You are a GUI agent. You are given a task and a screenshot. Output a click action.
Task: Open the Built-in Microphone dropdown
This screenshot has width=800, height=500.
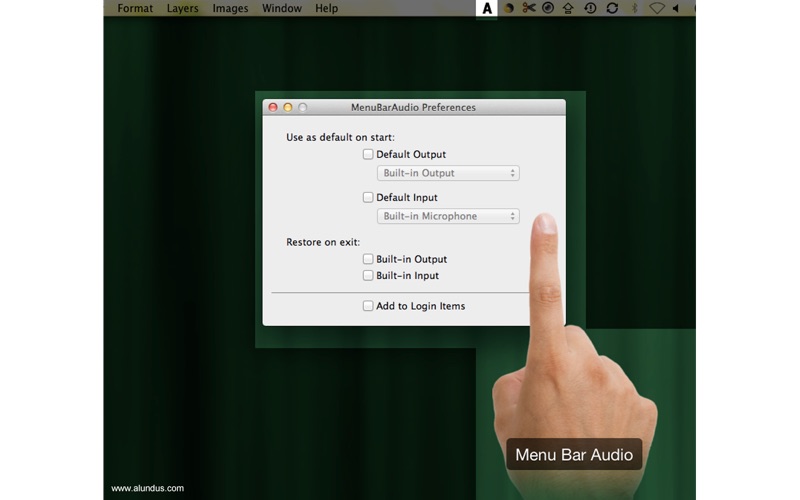448,216
